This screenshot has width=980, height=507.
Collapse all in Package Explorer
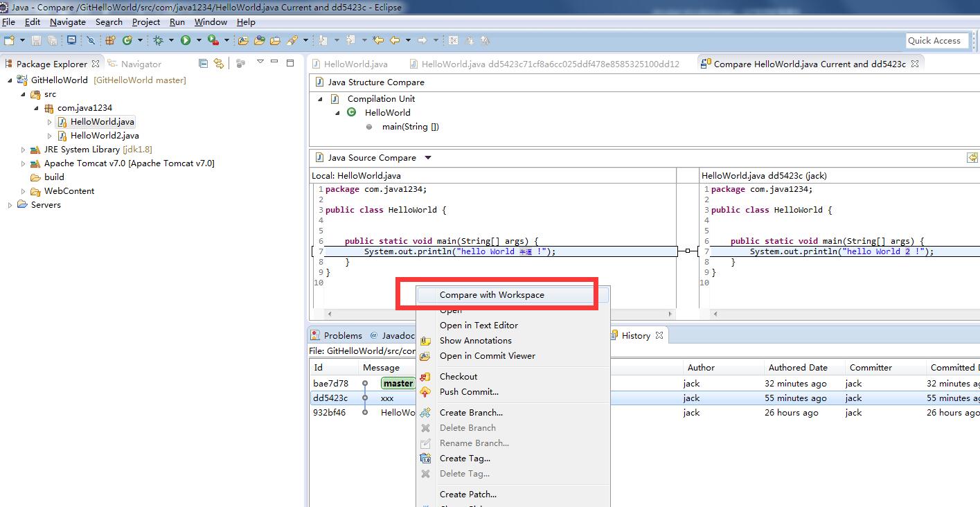203,63
